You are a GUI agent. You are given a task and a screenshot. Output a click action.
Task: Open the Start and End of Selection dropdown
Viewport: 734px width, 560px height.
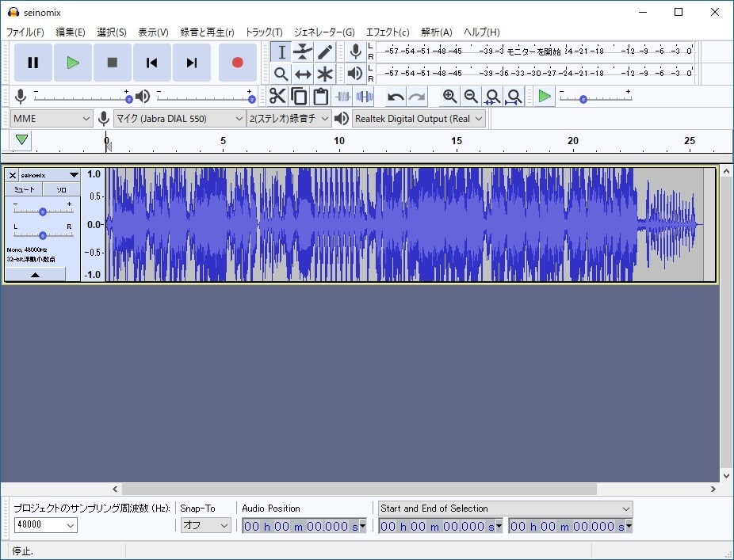click(x=505, y=509)
